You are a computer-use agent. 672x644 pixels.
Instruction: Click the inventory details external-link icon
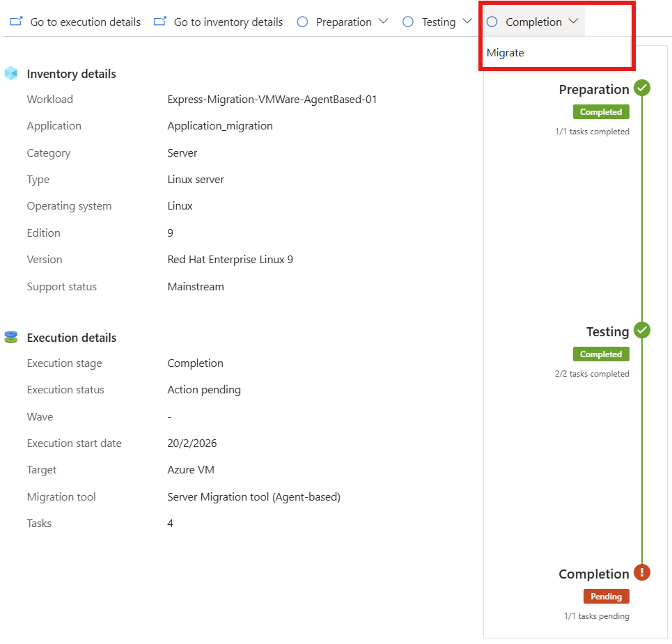point(160,21)
